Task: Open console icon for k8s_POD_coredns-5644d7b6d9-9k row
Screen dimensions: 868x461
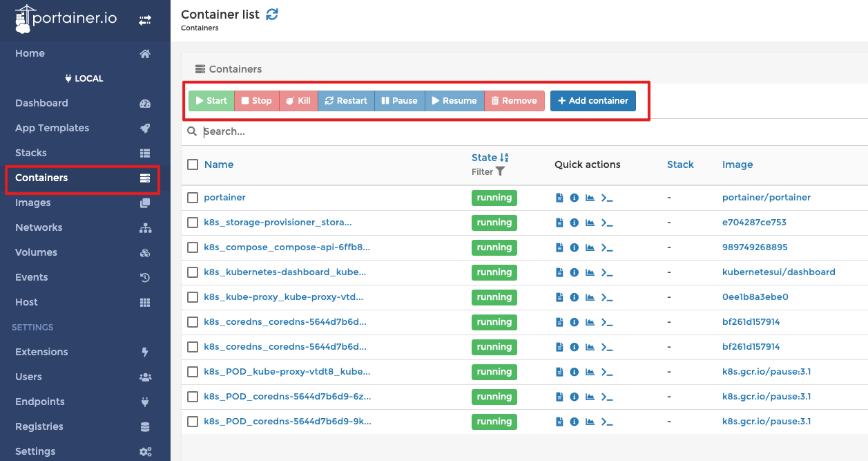Action: [607, 422]
